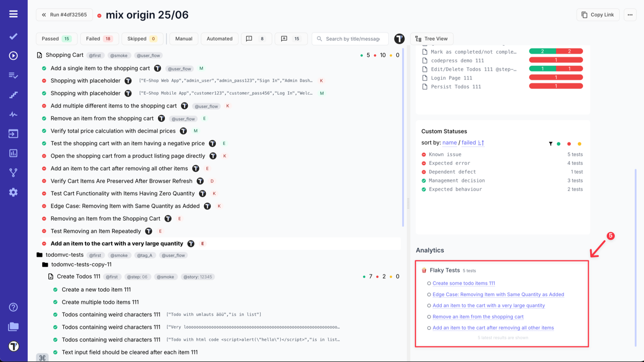Click the Copy Link button

coord(598,15)
